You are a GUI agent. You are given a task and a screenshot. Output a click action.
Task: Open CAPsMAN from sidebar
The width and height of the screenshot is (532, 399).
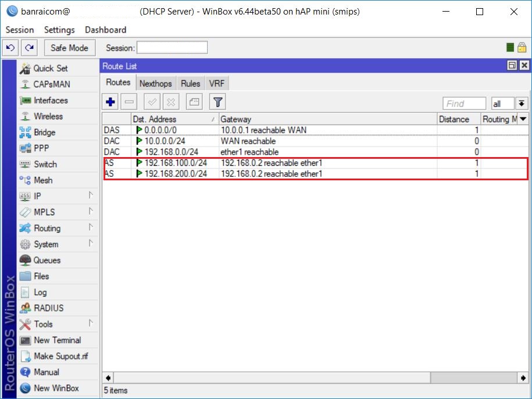click(x=58, y=84)
